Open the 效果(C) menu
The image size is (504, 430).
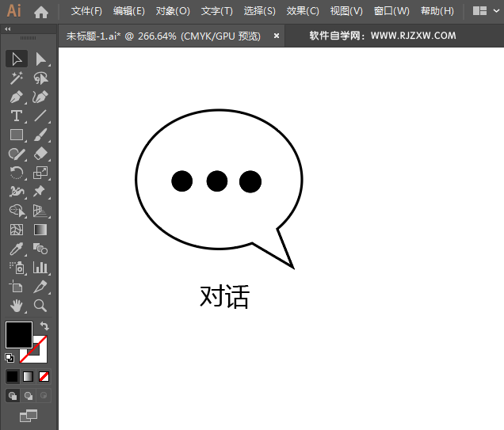coord(302,11)
